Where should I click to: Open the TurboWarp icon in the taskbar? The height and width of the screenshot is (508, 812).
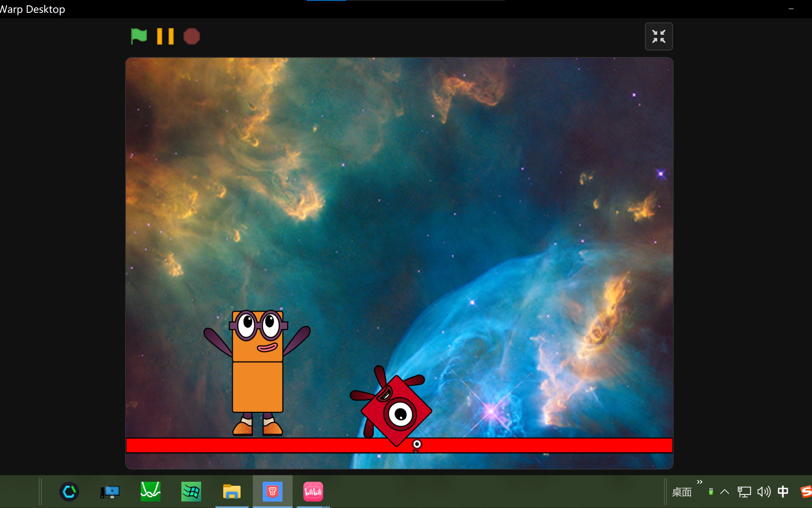click(x=272, y=492)
